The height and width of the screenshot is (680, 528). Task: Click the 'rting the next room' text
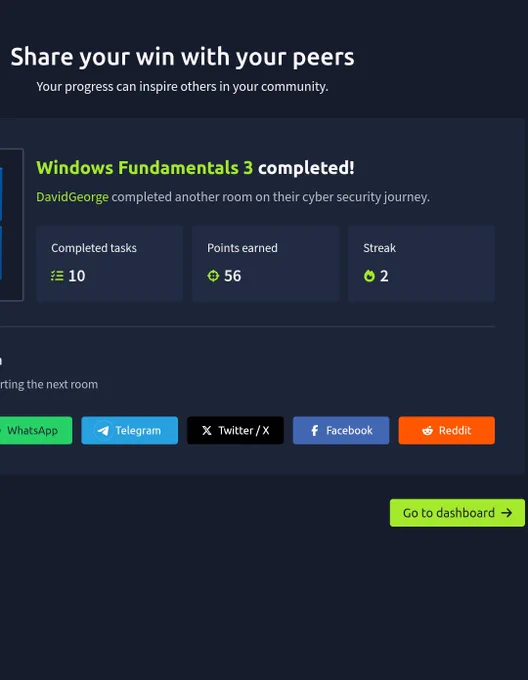[49, 385]
